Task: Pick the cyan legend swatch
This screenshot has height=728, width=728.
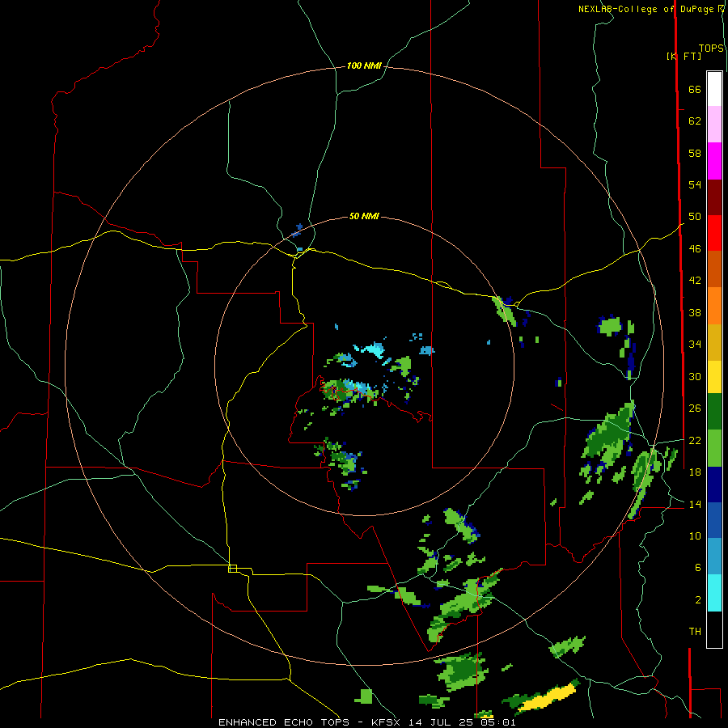Action: pos(714,593)
